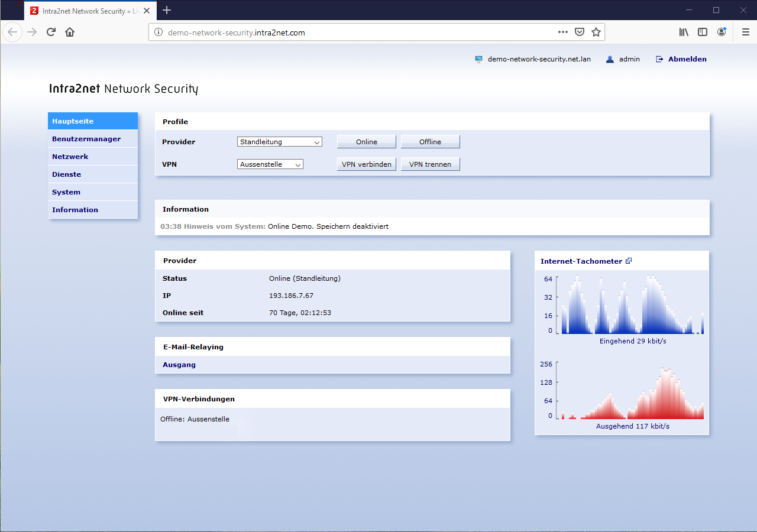Close the Intra2net Network Security tab

point(147,11)
